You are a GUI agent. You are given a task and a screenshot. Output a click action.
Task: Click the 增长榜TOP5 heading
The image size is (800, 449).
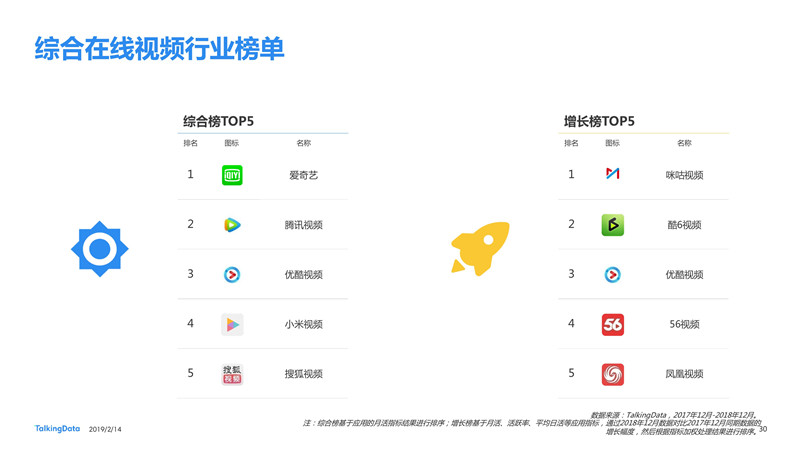[x=599, y=121]
